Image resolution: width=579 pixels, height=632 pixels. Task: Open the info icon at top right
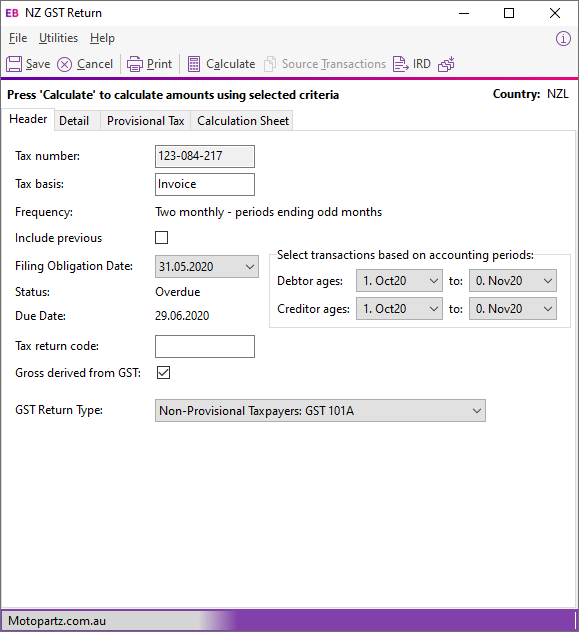pyautogui.click(x=563, y=39)
